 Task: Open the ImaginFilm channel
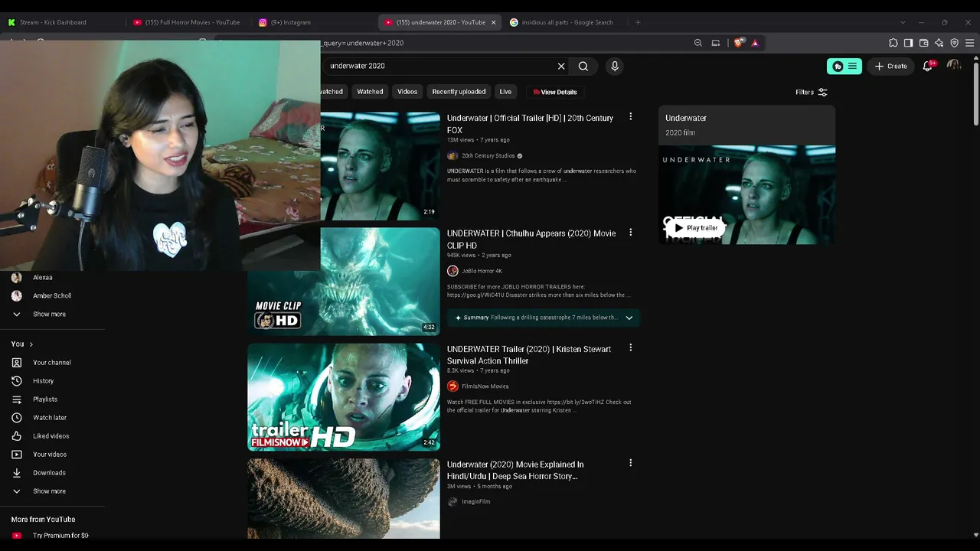tap(475, 502)
